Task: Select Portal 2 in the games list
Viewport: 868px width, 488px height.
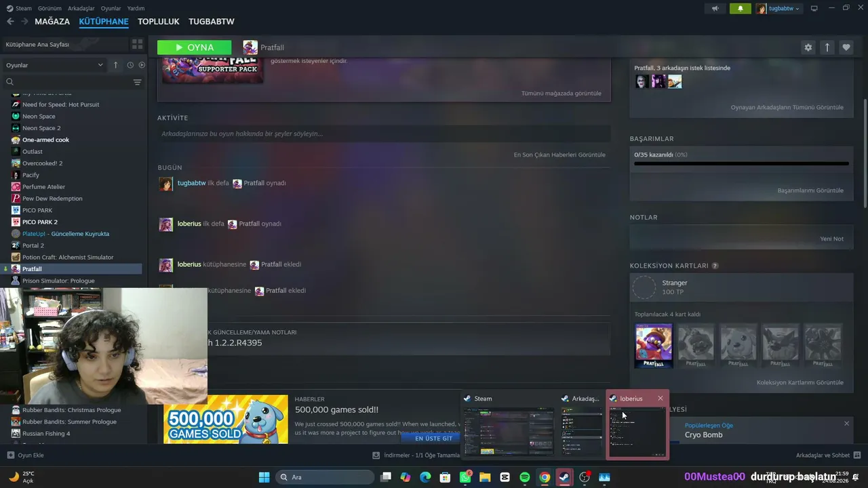Action: (33, 245)
